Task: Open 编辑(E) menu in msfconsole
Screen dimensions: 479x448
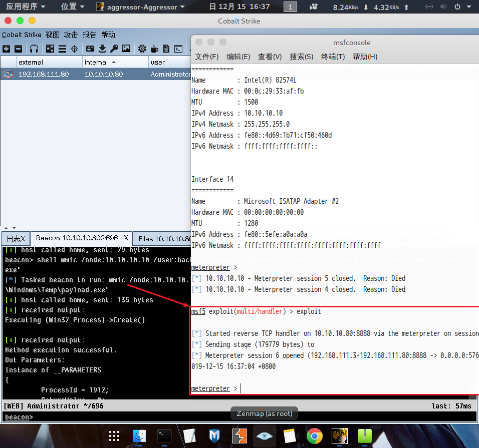Action: (x=238, y=57)
